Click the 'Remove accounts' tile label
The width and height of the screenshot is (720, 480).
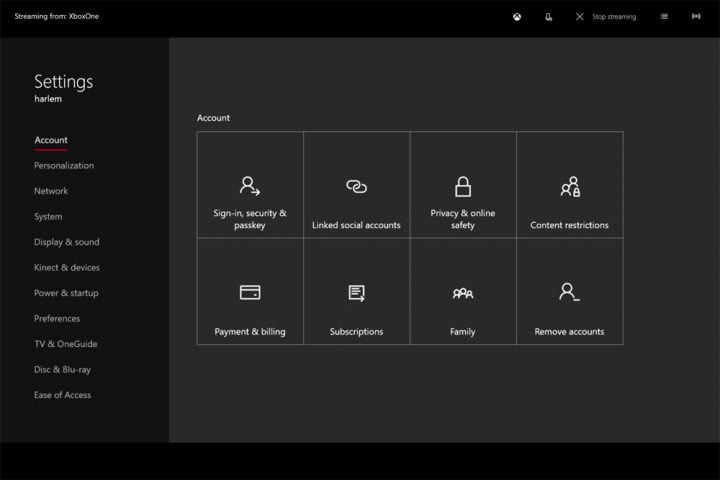click(x=569, y=332)
